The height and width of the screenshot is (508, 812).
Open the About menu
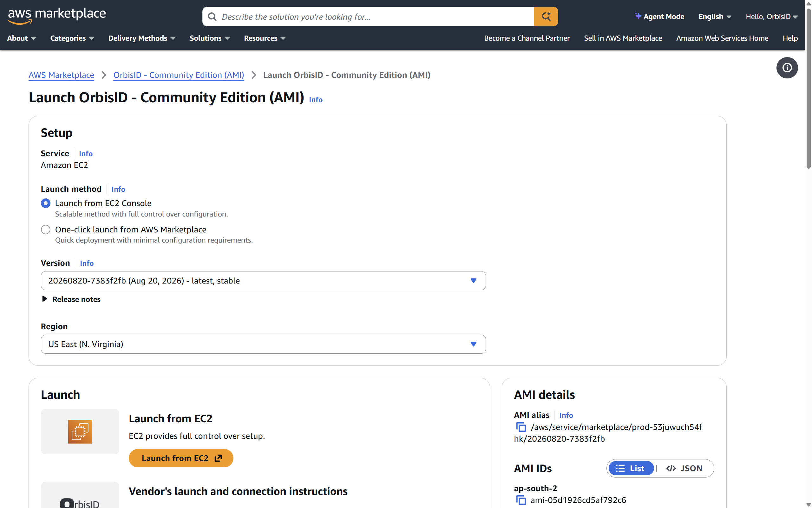tap(22, 38)
